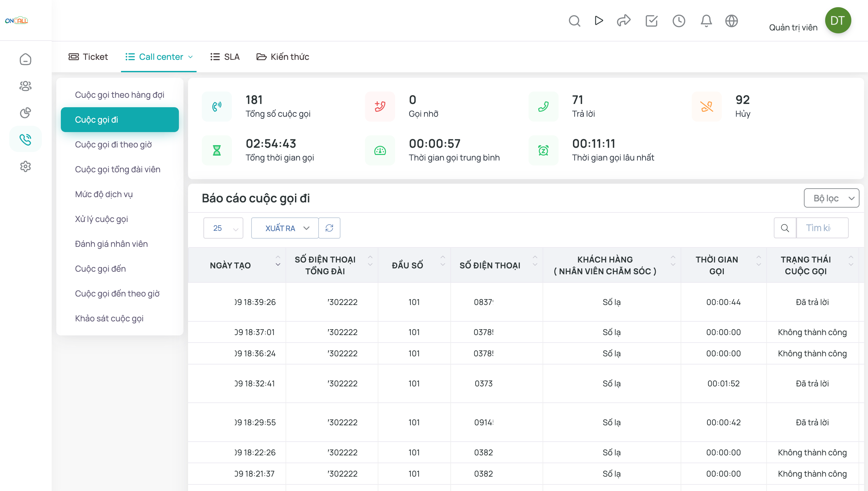Click the answered calls stat icon
This screenshot has height=491, width=868.
543,107
